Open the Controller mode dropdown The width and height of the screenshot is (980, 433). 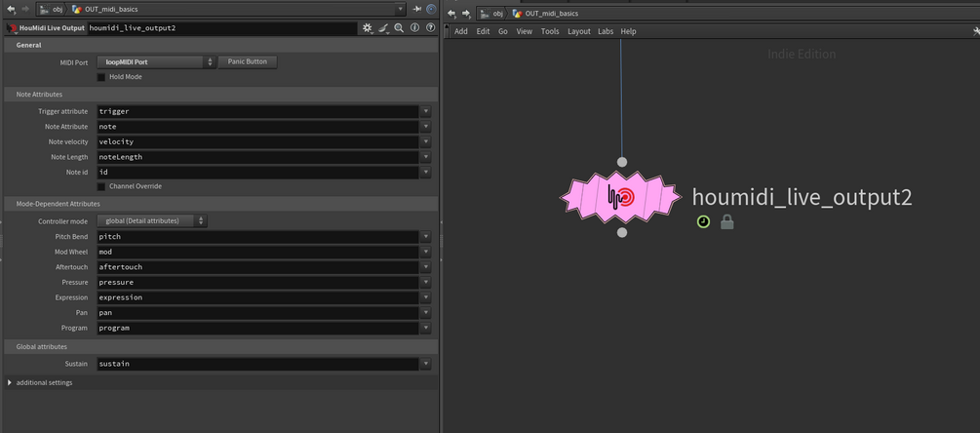(152, 221)
